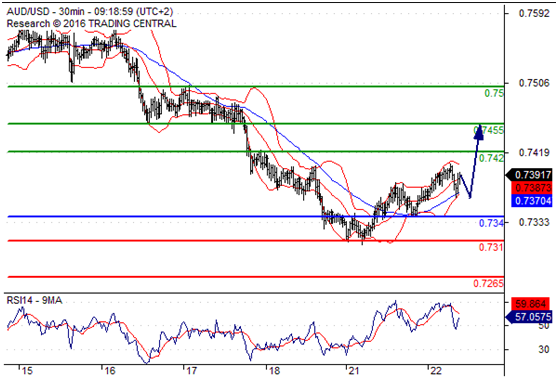The image size is (558, 380).
Task: Click the red 0.731 support label
Action: click(x=491, y=247)
